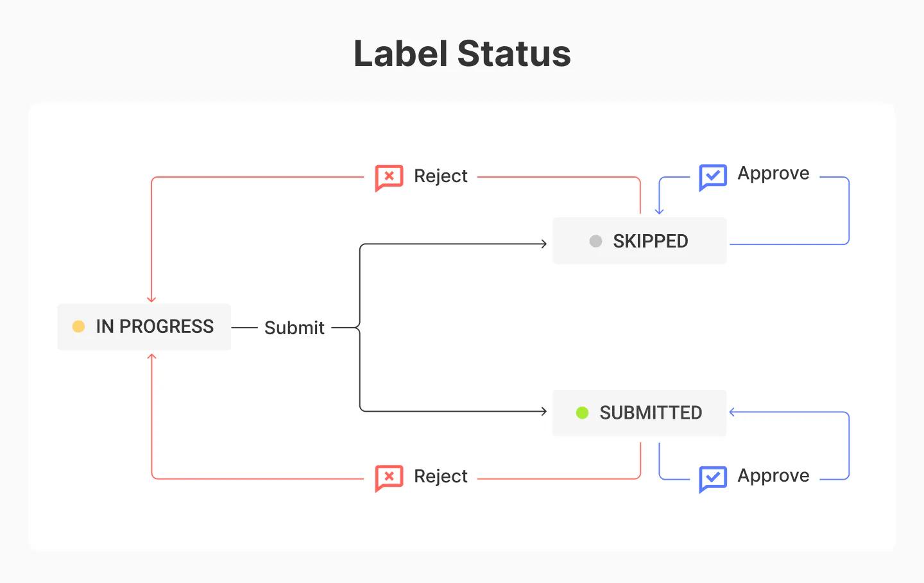Image resolution: width=924 pixels, height=583 pixels.
Task: Click the top Approve text label
Action: pyautogui.click(x=773, y=173)
